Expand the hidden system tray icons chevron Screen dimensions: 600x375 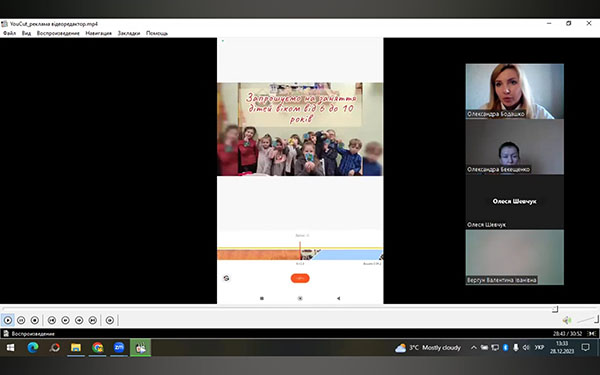click(474, 347)
